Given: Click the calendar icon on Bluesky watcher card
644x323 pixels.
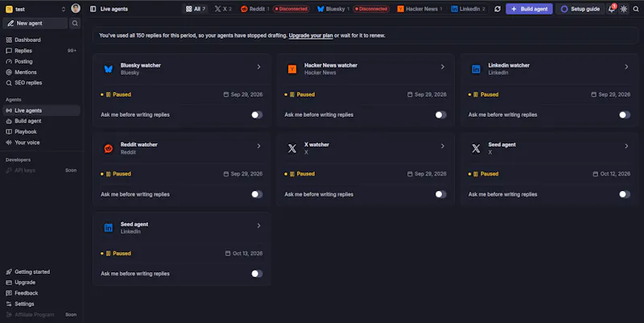Looking at the screenshot, I should (x=226, y=94).
